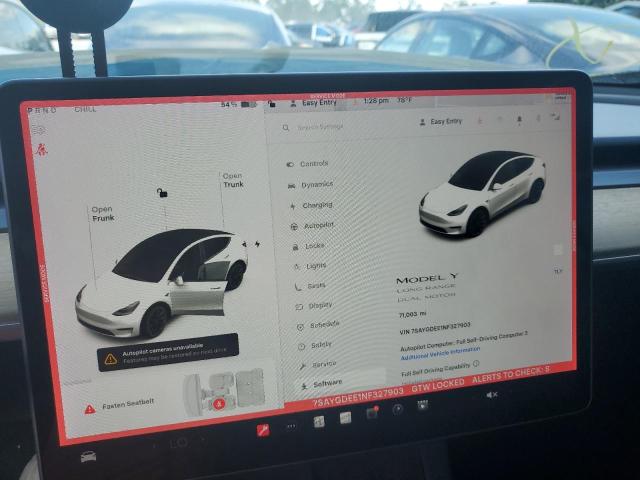This screenshot has width=640, height=480.
Task: Open the circular play media app
Action: (x=398, y=409)
